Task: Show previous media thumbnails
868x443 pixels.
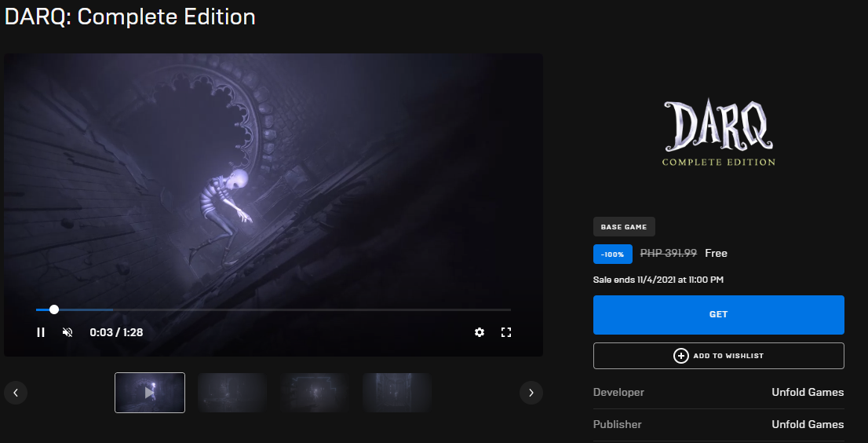Action: 16,393
